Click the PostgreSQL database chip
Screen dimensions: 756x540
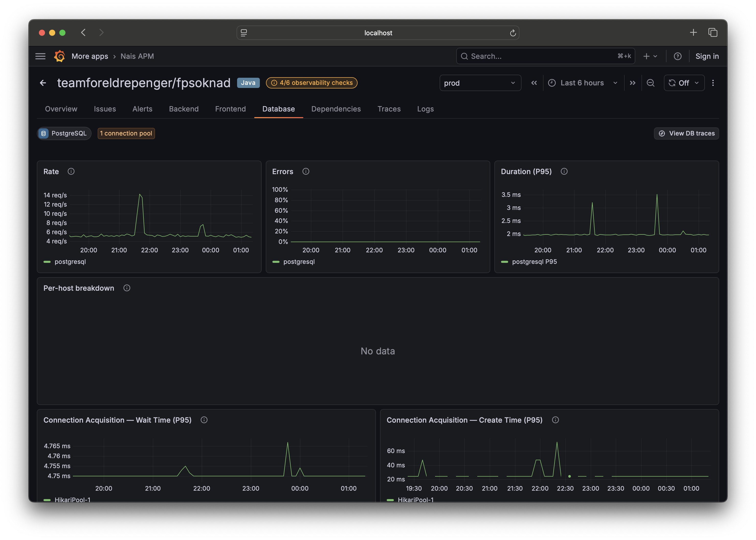click(x=64, y=133)
